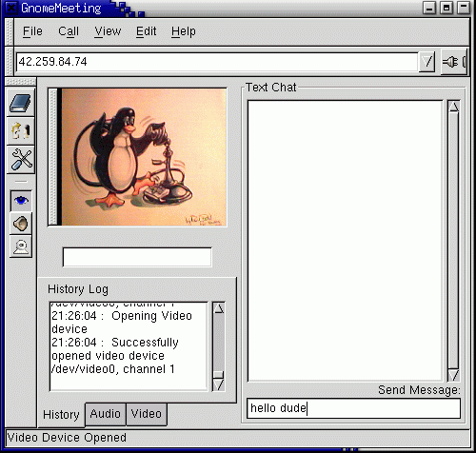The width and height of the screenshot is (476, 453).
Task: Click the 'Video Device Opened' status bar text
Action: coord(67,438)
